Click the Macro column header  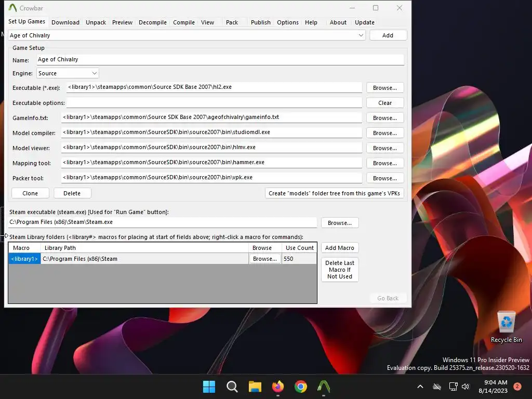point(24,248)
